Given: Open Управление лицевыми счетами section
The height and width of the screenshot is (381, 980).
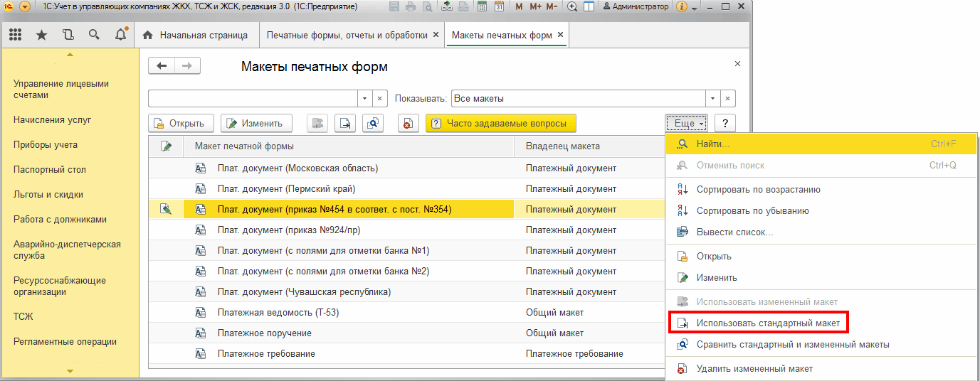Looking at the screenshot, I should pyautogui.click(x=61, y=89).
